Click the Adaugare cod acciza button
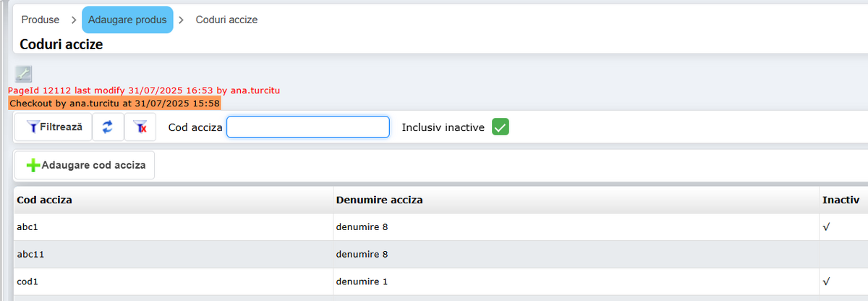Viewport: 868px width, 301px height. coord(85,165)
